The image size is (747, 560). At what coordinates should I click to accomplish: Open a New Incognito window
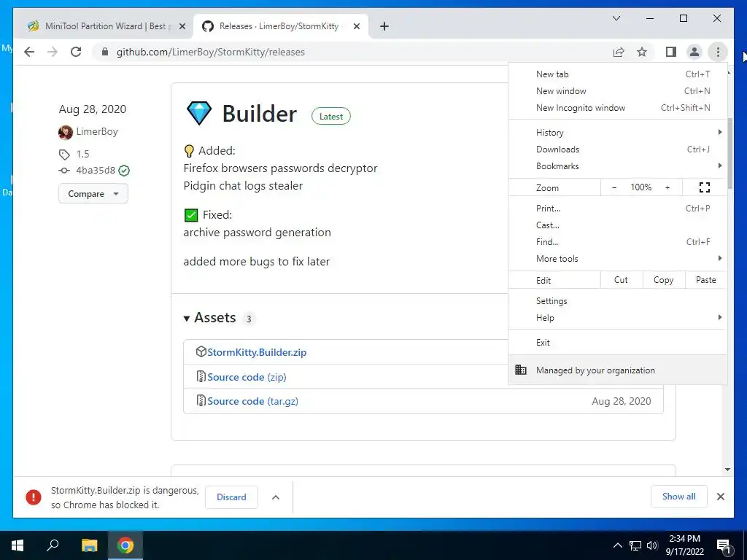point(618,108)
